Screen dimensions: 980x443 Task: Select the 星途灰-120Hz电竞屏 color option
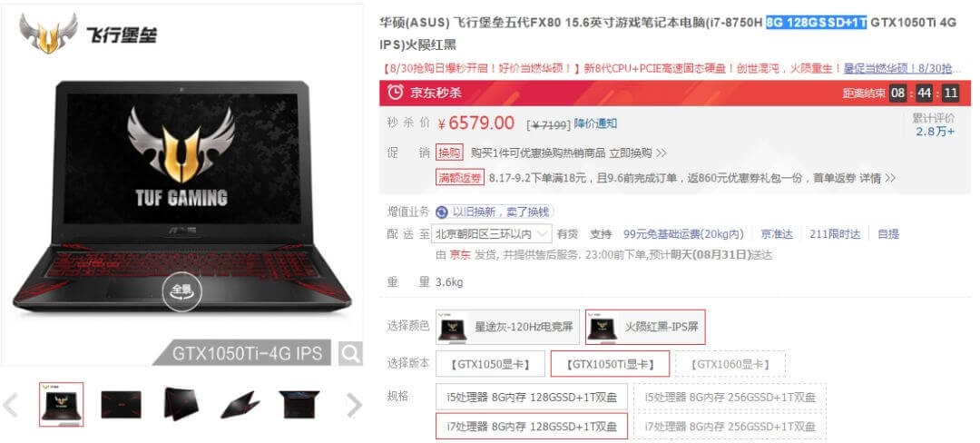(508, 327)
